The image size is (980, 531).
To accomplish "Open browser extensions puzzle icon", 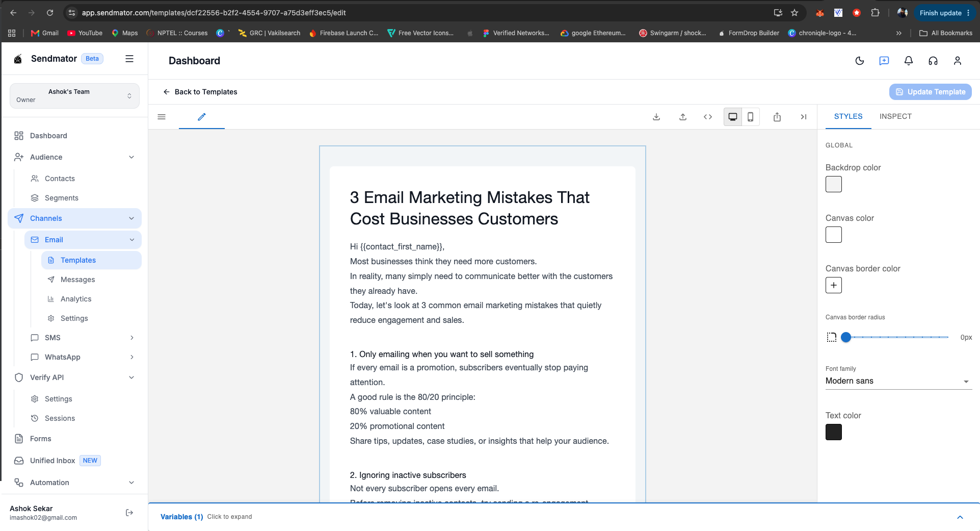I will (875, 13).
